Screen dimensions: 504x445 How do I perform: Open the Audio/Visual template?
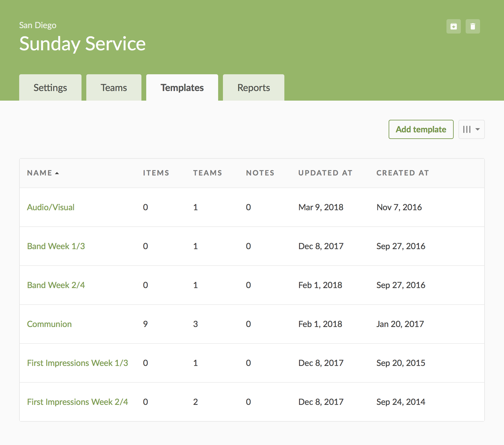(x=51, y=207)
